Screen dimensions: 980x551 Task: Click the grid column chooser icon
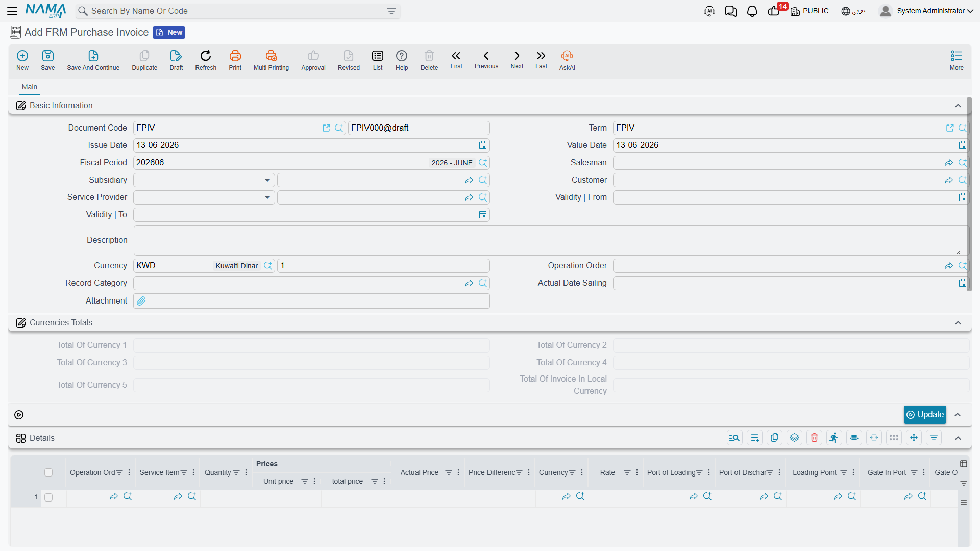pos(964,464)
